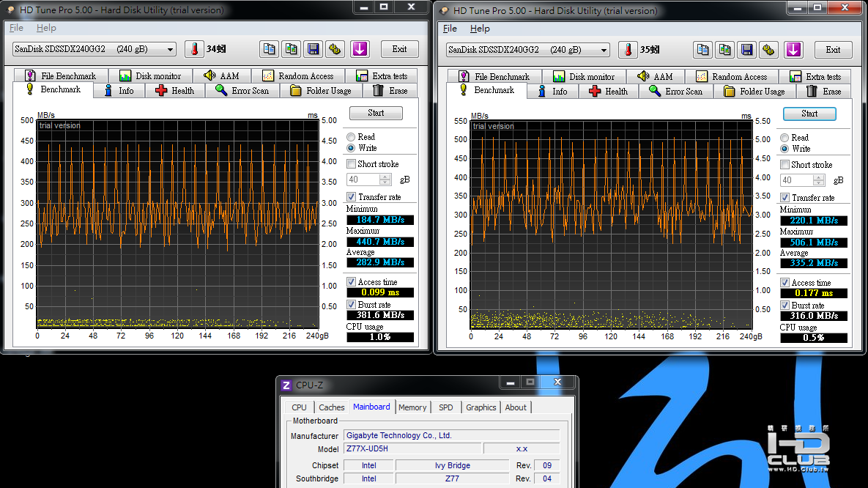Switch to the Erase tab in right window
This screenshot has width=868, height=488.
point(824,92)
